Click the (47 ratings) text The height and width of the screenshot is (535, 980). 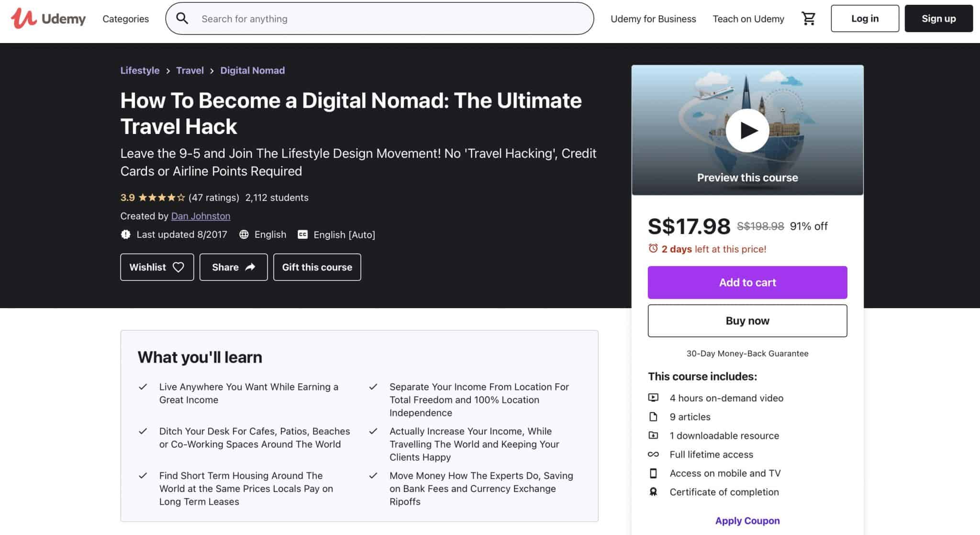point(213,198)
